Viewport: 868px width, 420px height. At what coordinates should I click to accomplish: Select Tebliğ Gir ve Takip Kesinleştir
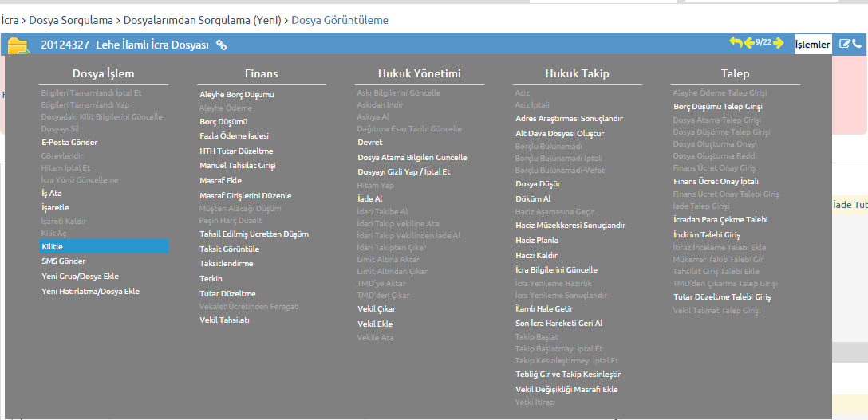(x=569, y=374)
